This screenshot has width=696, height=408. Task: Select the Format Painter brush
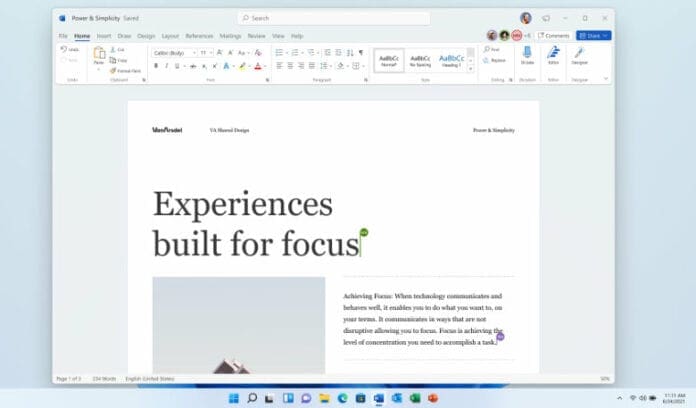click(x=113, y=71)
